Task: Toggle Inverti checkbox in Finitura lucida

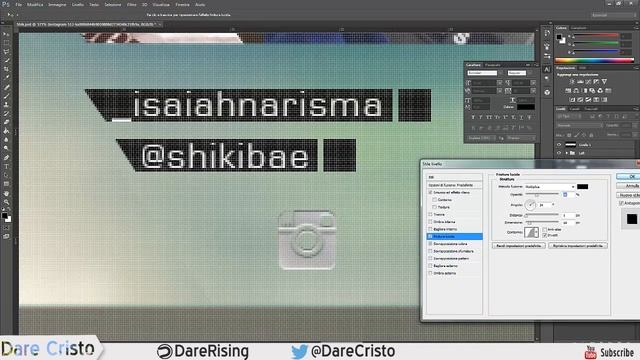Action: (x=545, y=235)
